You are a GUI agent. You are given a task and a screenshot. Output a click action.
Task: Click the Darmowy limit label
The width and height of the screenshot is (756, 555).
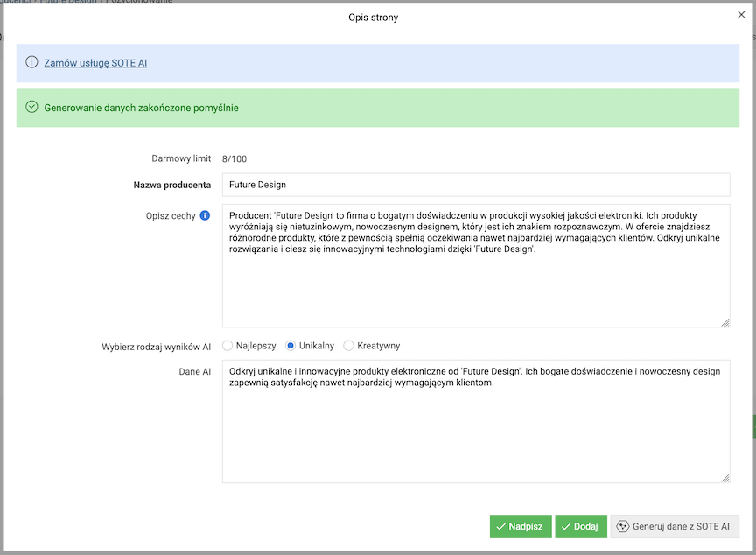pyautogui.click(x=181, y=158)
